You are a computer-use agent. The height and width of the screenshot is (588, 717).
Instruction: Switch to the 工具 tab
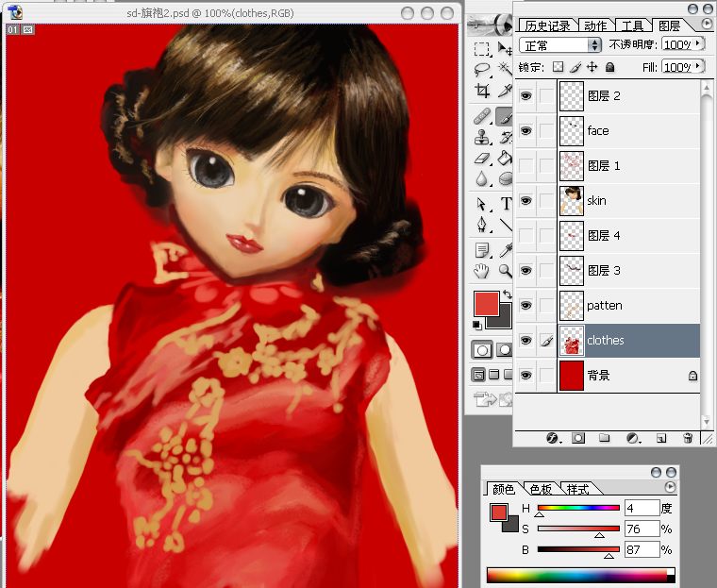(x=632, y=26)
